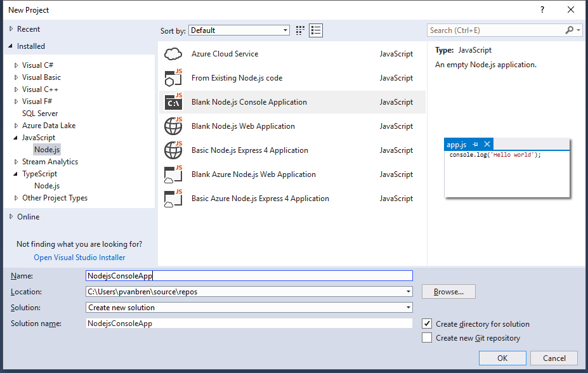Click the Name text field
The image size is (588, 373).
(x=249, y=275)
